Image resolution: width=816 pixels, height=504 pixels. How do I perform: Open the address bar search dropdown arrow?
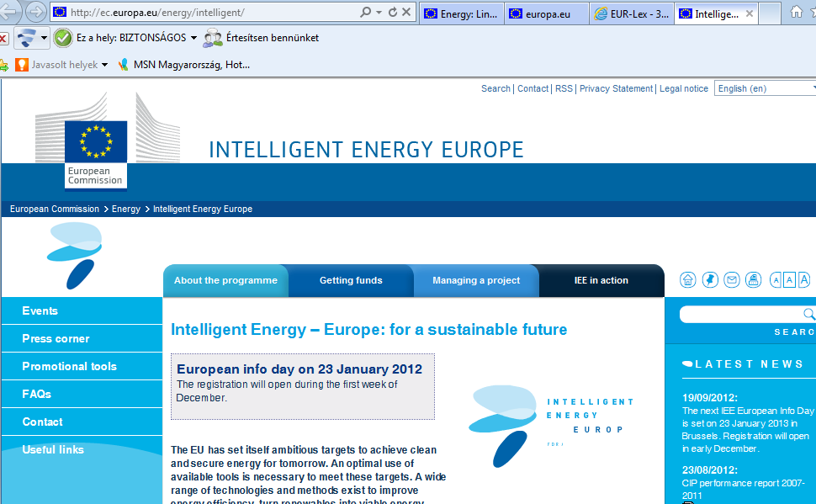pyautogui.click(x=379, y=12)
